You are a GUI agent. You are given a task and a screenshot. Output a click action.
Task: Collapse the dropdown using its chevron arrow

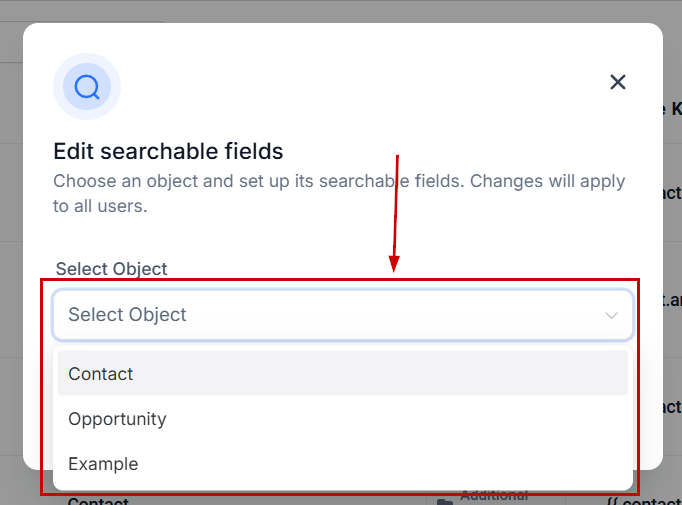(612, 315)
